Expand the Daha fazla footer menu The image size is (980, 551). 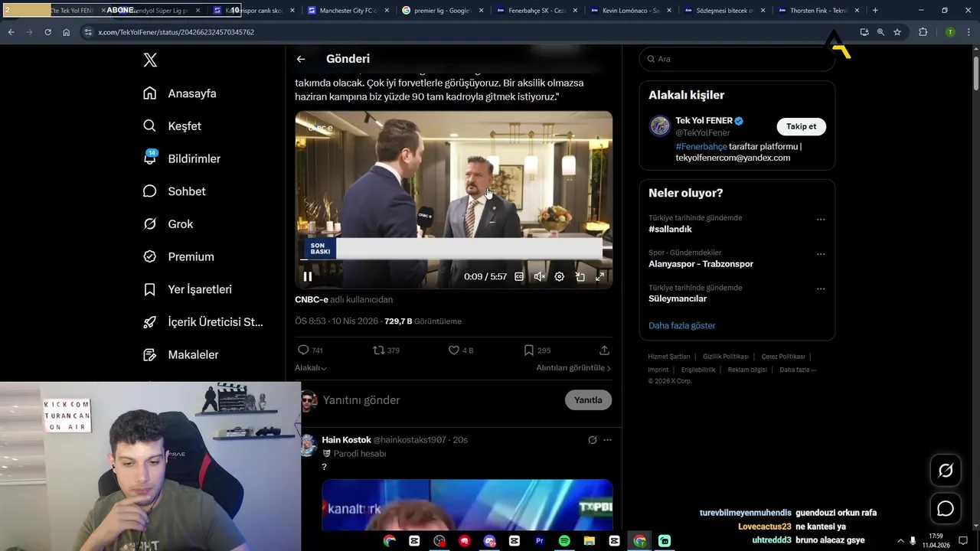tap(798, 370)
